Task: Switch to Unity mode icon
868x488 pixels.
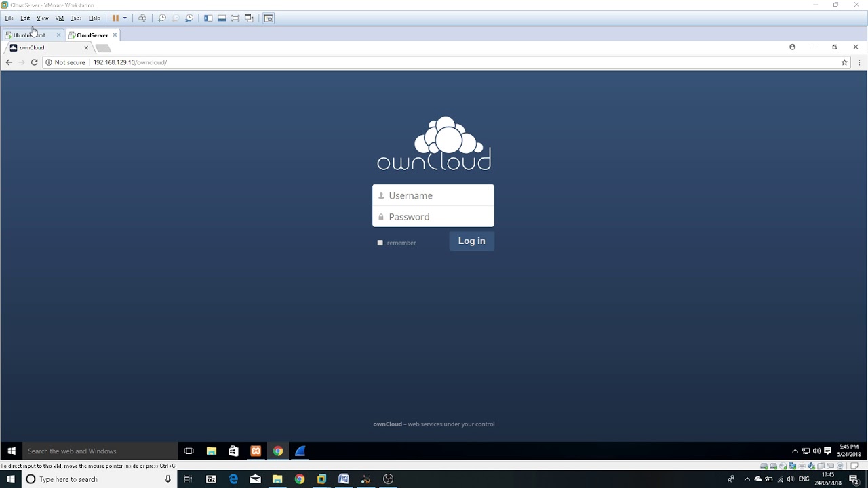Action: (249, 18)
